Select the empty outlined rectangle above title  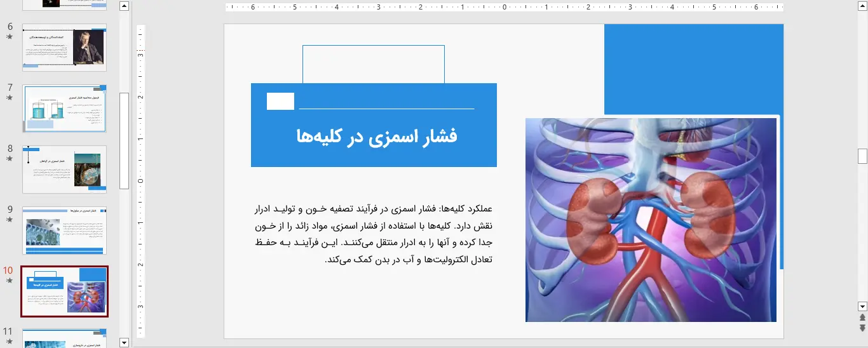coord(374,64)
